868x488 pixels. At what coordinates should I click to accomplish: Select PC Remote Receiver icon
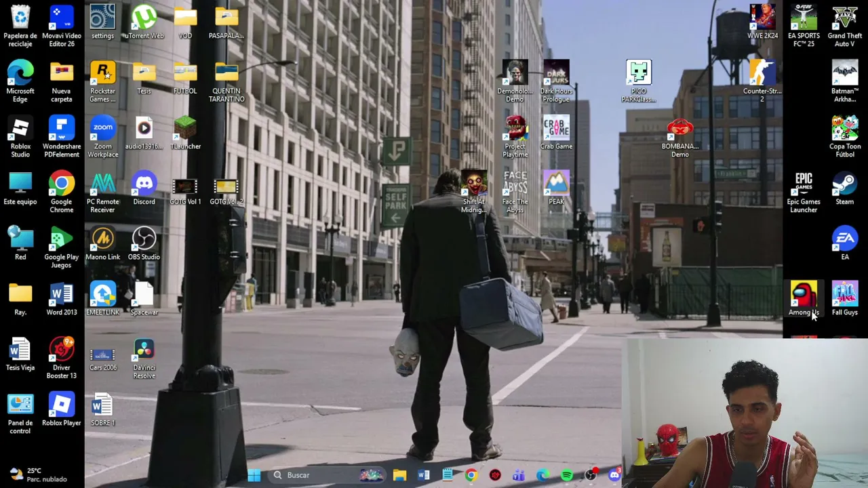point(102,192)
